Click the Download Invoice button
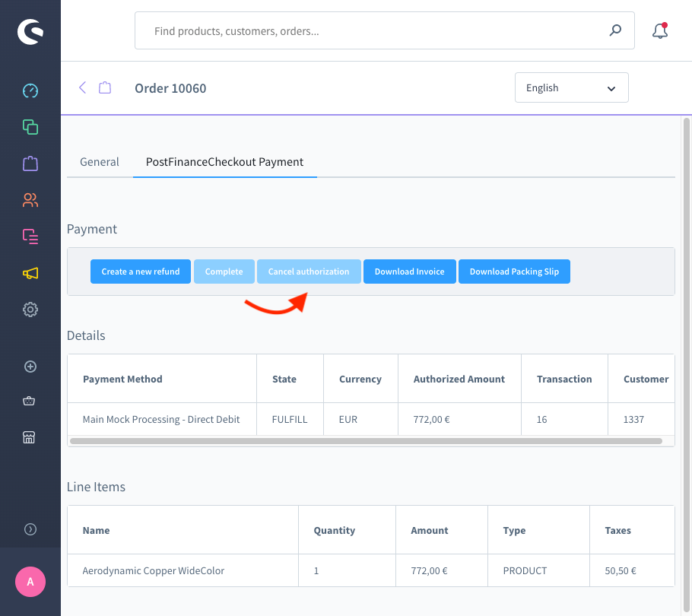 (x=409, y=271)
